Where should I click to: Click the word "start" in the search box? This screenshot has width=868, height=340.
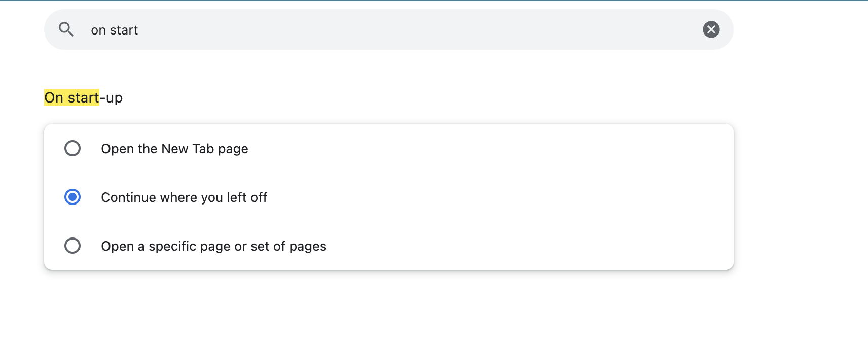[x=124, y=30]
